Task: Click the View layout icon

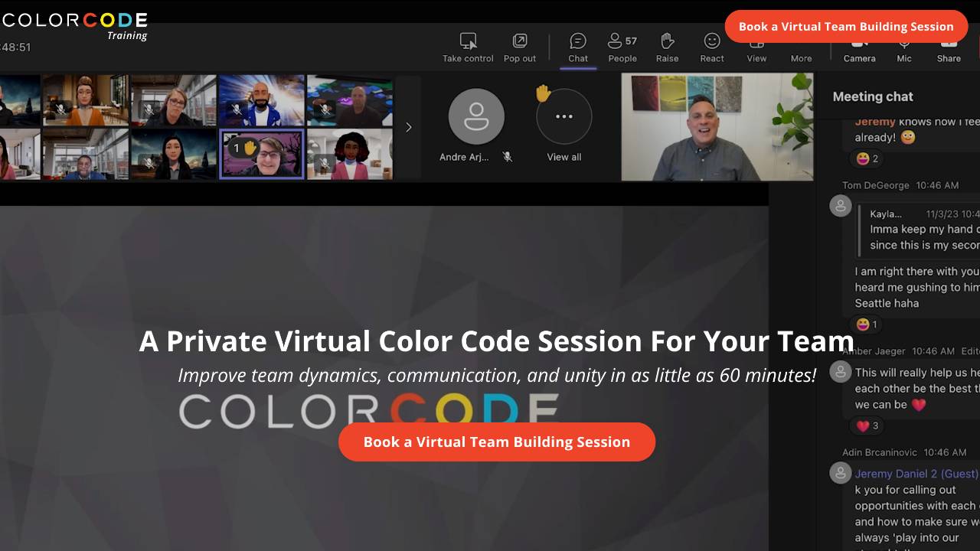Action: 756,47
